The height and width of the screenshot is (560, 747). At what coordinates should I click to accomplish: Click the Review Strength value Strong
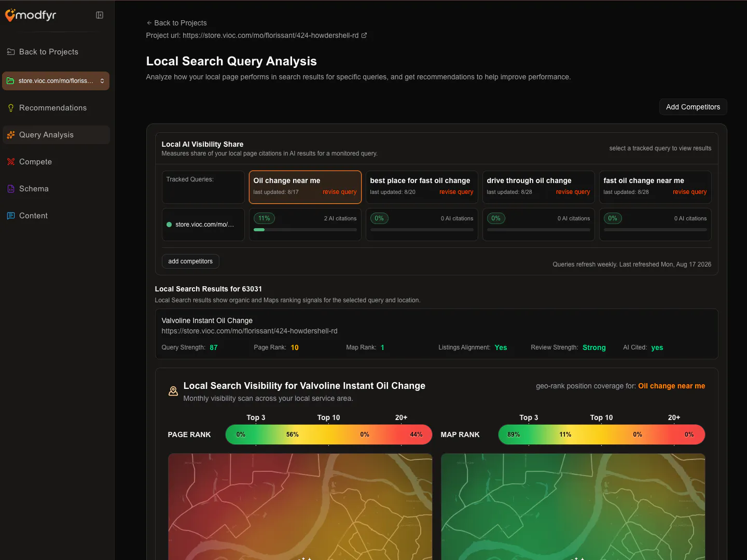pos(594,347)
